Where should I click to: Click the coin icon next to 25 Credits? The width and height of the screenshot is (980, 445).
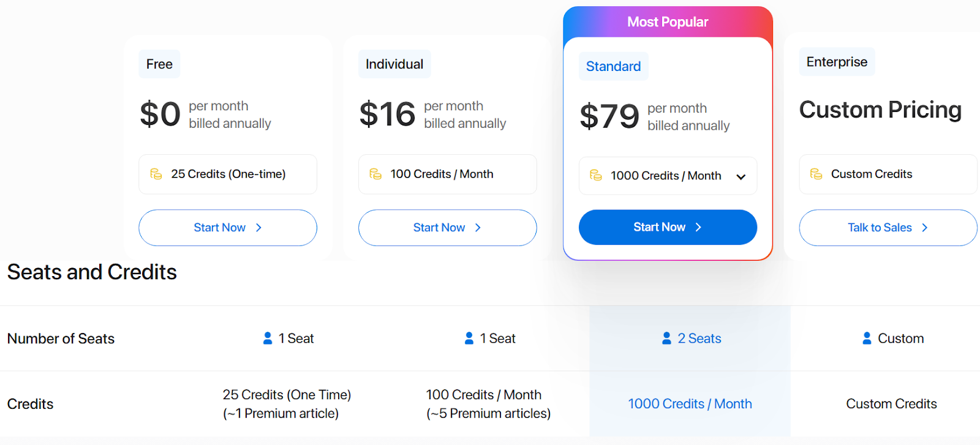tap(156, 174)
